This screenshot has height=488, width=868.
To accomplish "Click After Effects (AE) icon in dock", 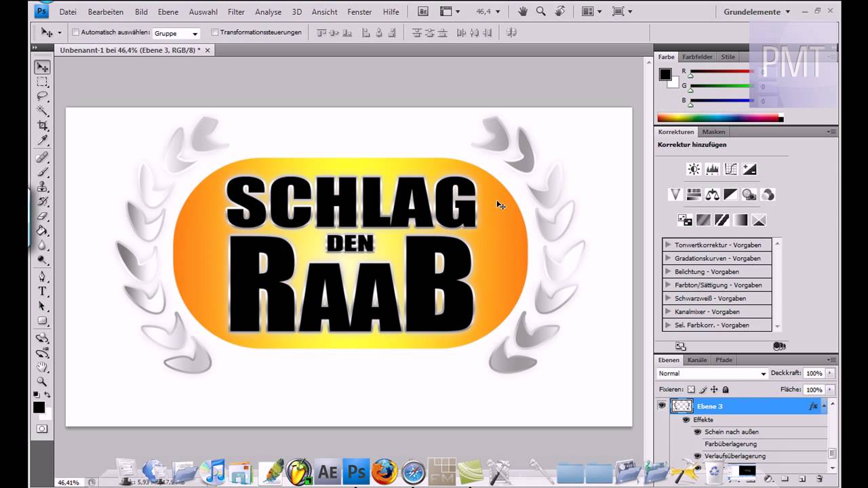I will click(x=328, y=472).
